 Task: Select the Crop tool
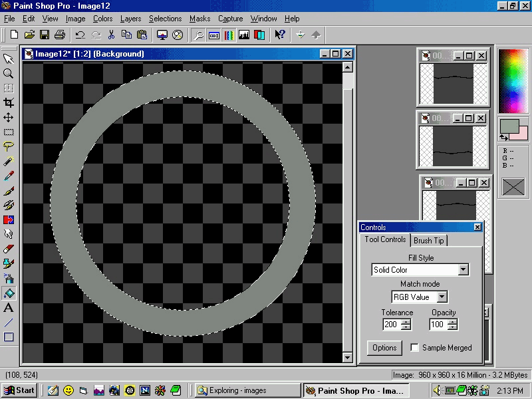(x=9, y=103)
